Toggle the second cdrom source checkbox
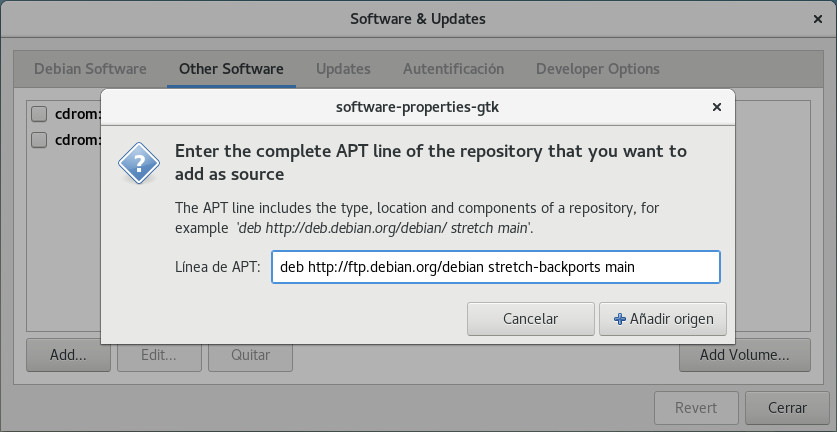 pyautogui.click(x=39, y=140)
